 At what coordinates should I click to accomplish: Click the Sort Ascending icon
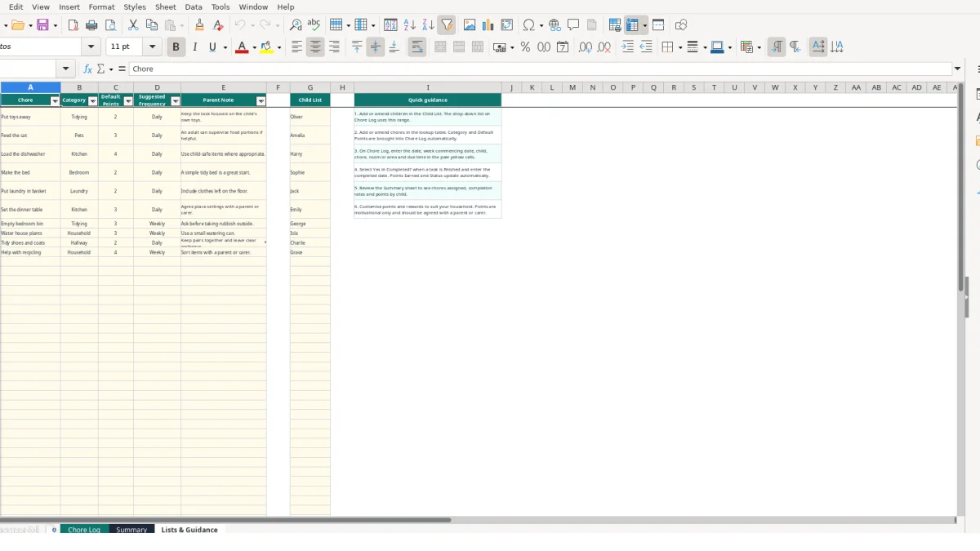(x=409, y=25)
